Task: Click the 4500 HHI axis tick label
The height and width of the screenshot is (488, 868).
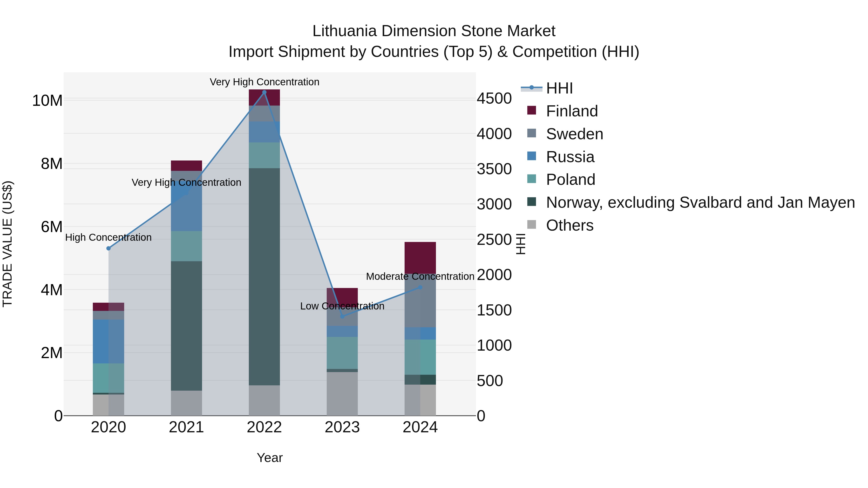Action: tap(494, 99)
